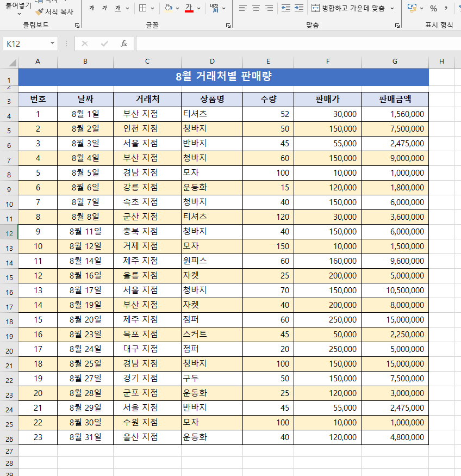Viewport: 461px width, 476px height.
Task: Select the cell containing 충북 지점
Action: pyautogui.click(x=147, y=232)
